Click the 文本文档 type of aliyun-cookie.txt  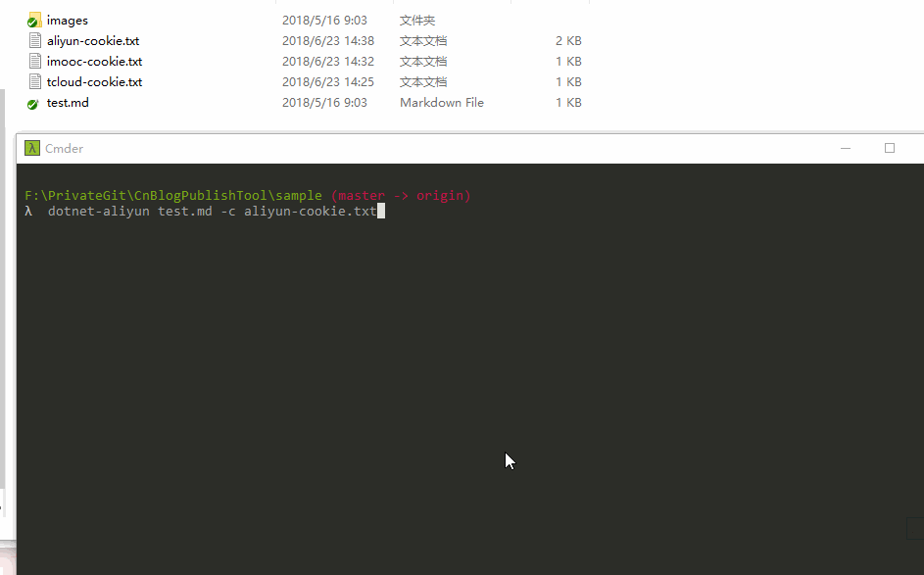[423, 40]
